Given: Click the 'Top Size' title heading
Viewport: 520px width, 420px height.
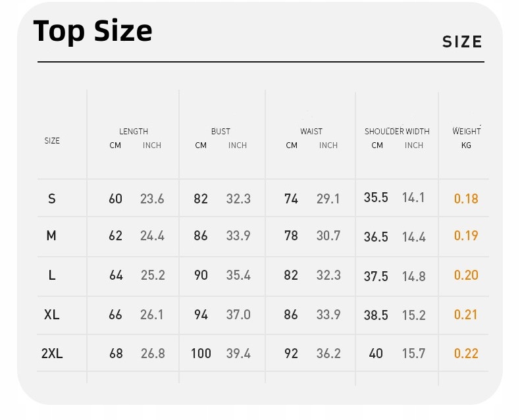Looking at the screenshot, I should pyautogui.click(x=93, y=31).
